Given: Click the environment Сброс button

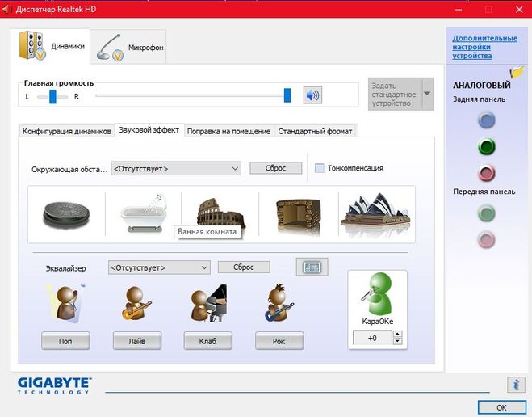Looking at the screenshot, I should click(276, 168).
